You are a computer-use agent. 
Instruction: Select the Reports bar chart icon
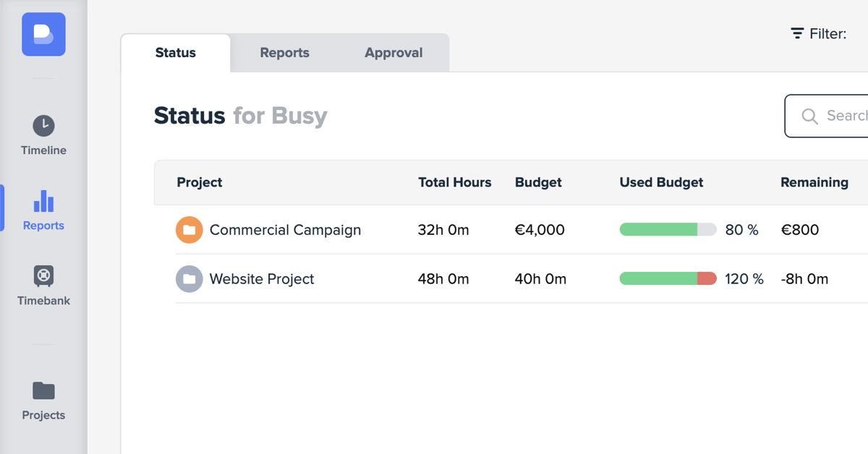tap(43, 201)
